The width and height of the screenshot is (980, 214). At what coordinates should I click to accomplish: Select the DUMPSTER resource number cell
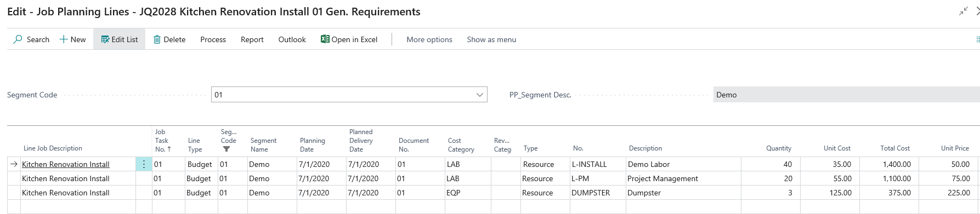point(598,193)
